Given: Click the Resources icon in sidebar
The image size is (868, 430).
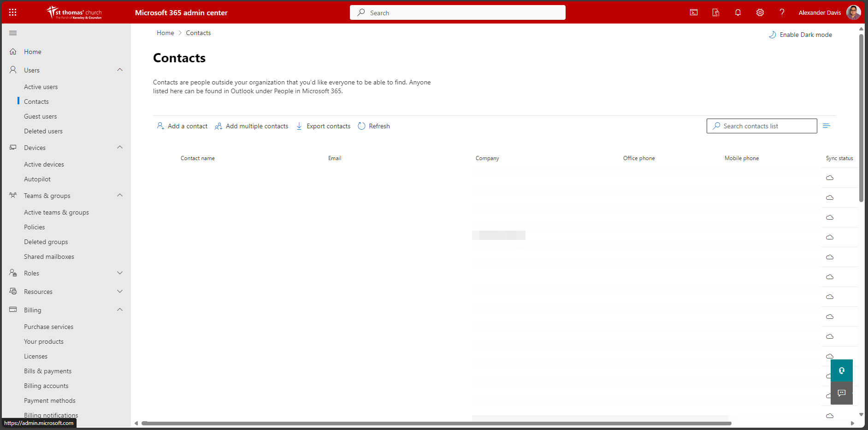Looking at the screenshot, I should [x=13, y=292].
